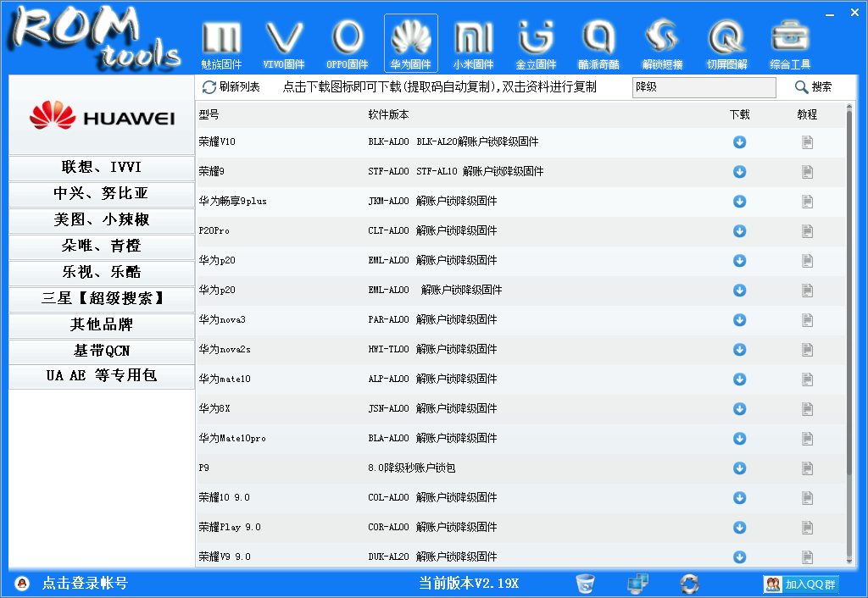
Task: Open 三星【超级搜索】 category
Action: coord(102,298)
